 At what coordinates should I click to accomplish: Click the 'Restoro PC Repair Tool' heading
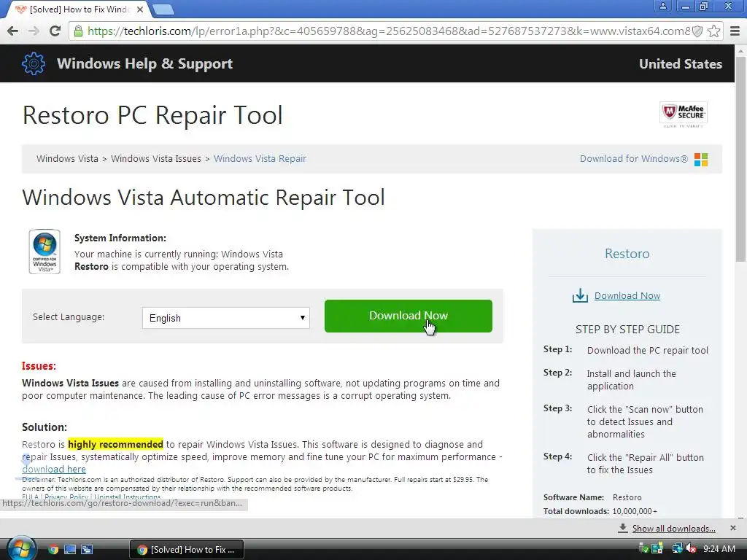(152, 115)
